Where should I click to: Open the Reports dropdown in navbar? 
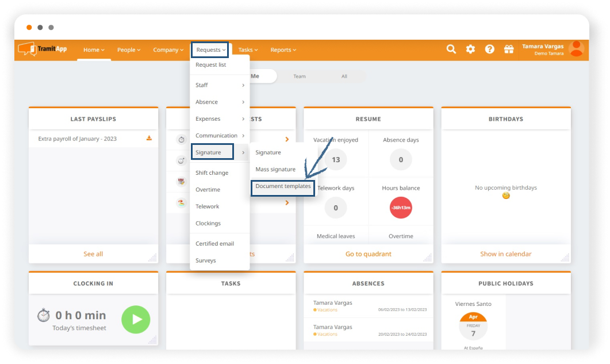283,50
